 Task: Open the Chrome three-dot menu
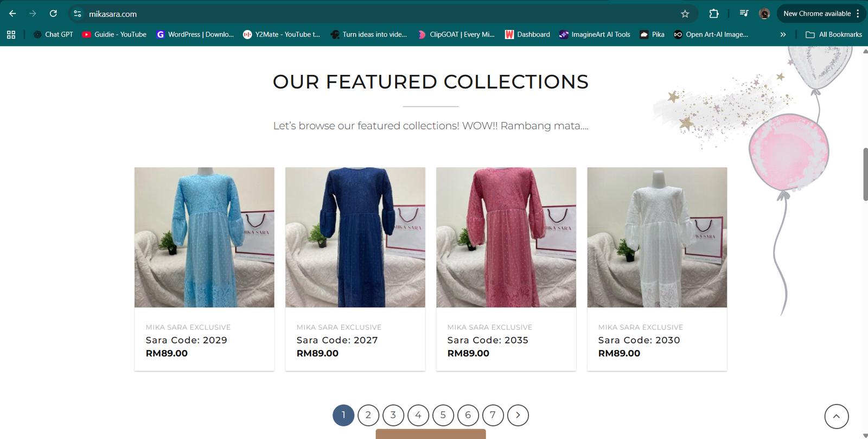click(859, 14)
